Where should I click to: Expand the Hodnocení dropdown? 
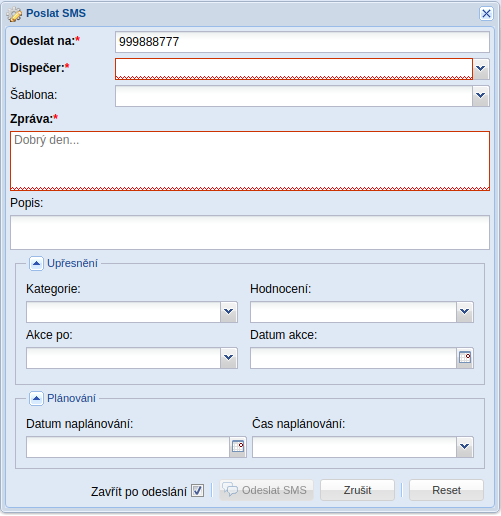click(465, 312)
